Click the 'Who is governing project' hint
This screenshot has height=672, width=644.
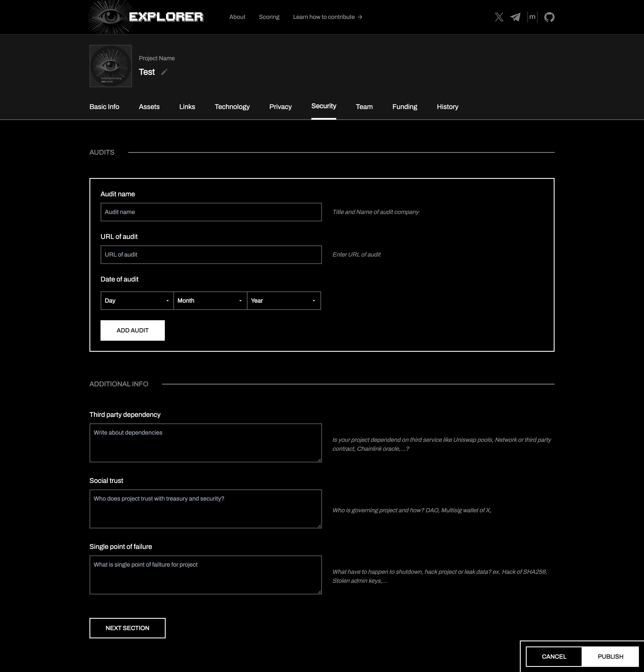coord(411,510)
